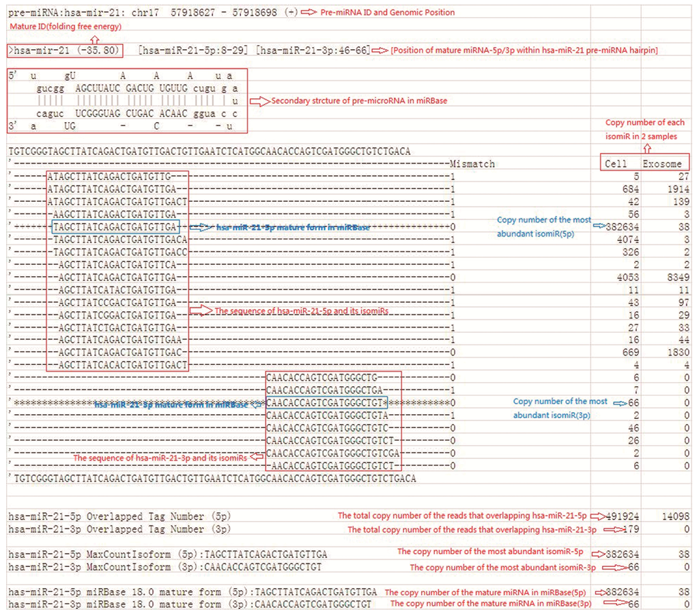Click the "Exosome" column header
The width and height of the screenshot is (699, 616).
pos(662,164)
